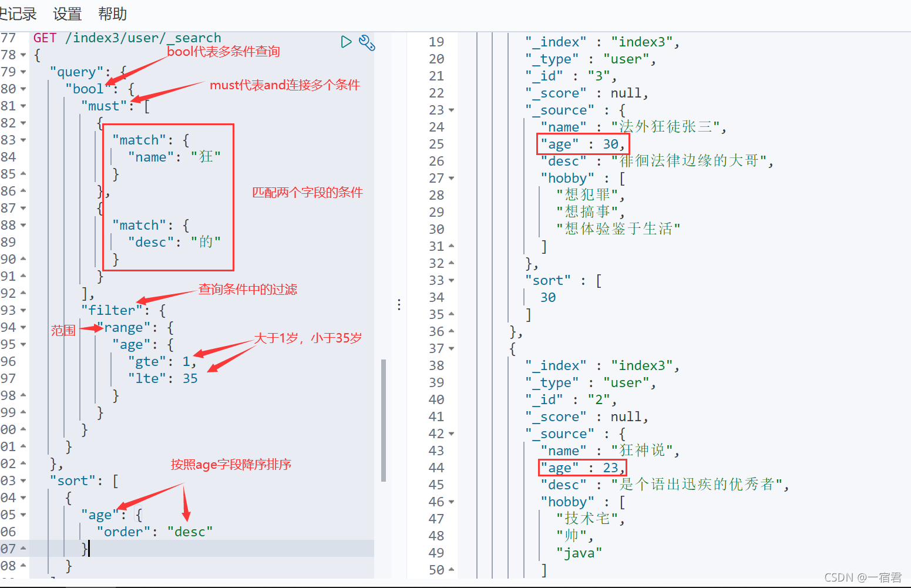
Task: Click the pane divider handle dots
Action: (399, 304)
